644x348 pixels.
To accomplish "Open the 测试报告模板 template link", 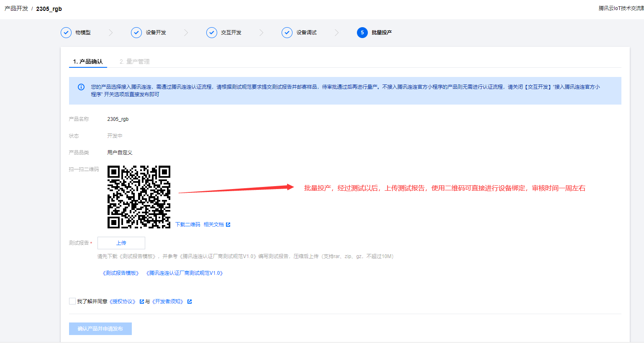I will [x=121, y=273].
